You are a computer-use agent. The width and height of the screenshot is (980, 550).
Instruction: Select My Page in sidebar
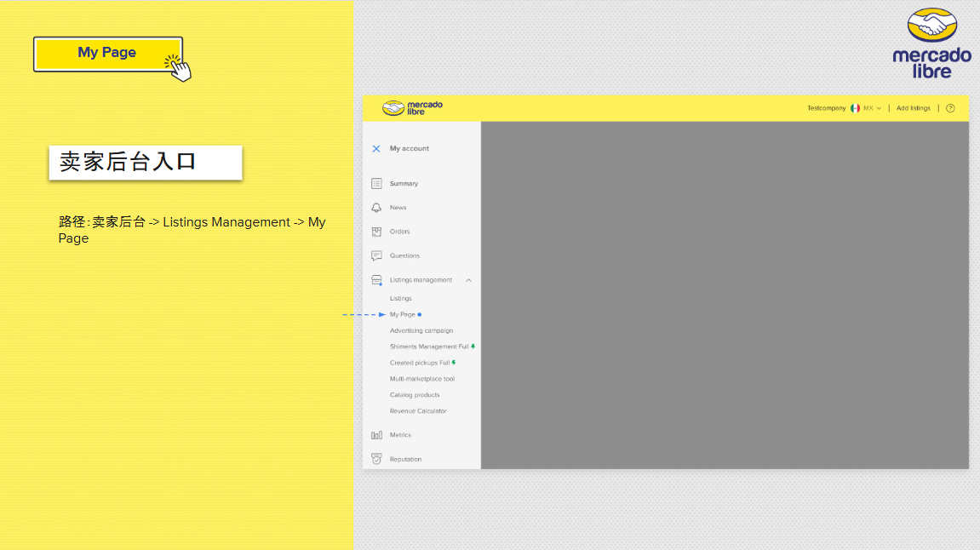coord(403,314)
